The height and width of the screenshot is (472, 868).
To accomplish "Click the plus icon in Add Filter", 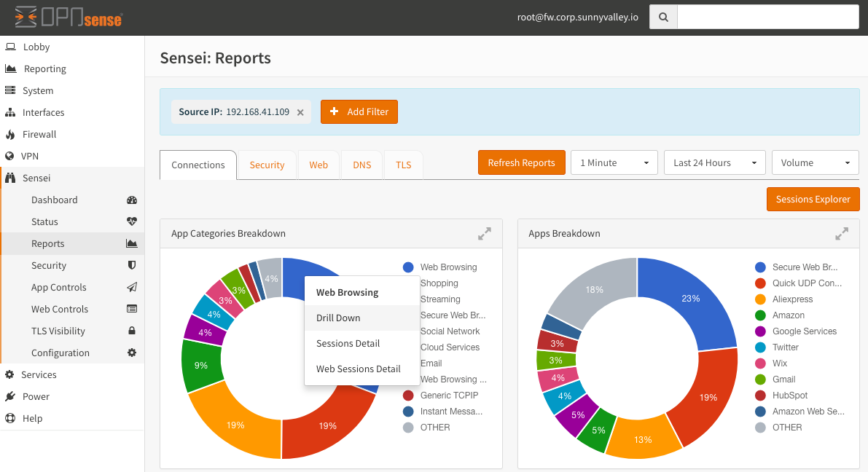I will pos(334,111).
